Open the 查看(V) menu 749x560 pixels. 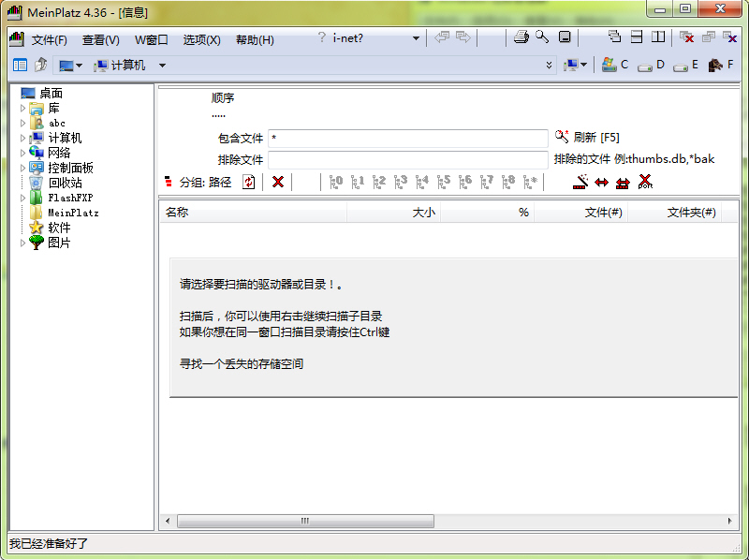click(101, 39)
